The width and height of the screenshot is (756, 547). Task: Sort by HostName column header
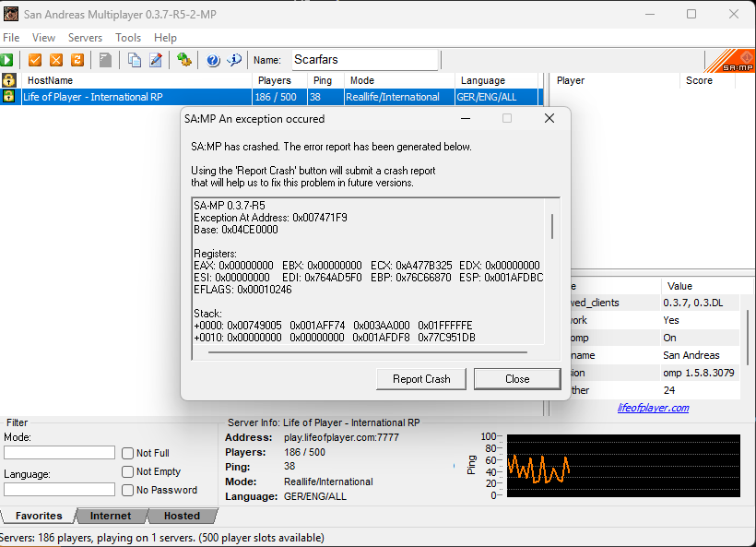[137, 80]
